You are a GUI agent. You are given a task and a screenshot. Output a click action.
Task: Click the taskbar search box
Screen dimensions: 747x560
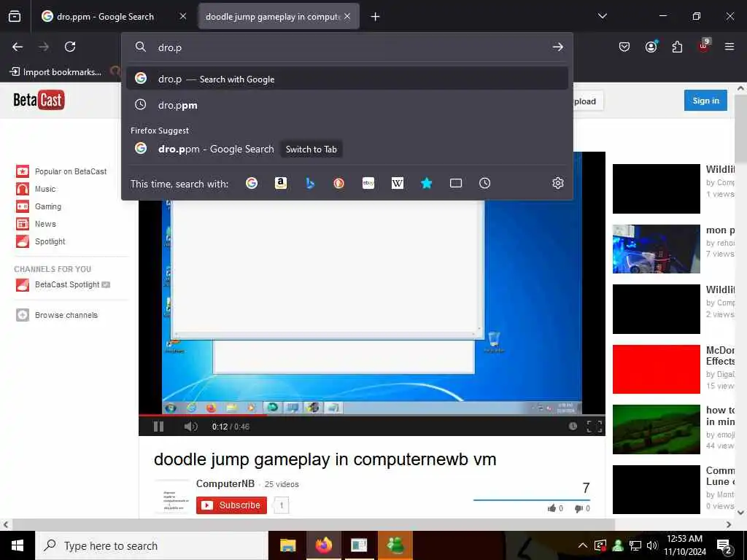(152, 545)
